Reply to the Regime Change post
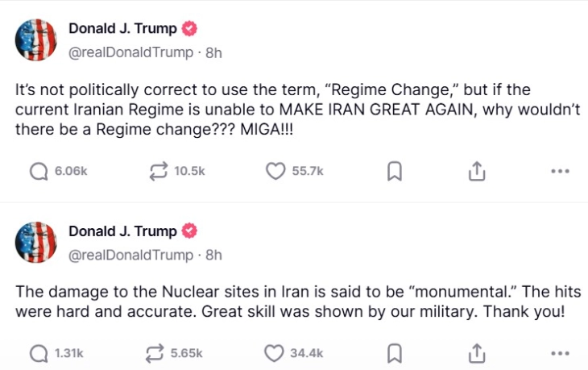The image size is (588, 370). pyautogui.click(x=39, y=171)
